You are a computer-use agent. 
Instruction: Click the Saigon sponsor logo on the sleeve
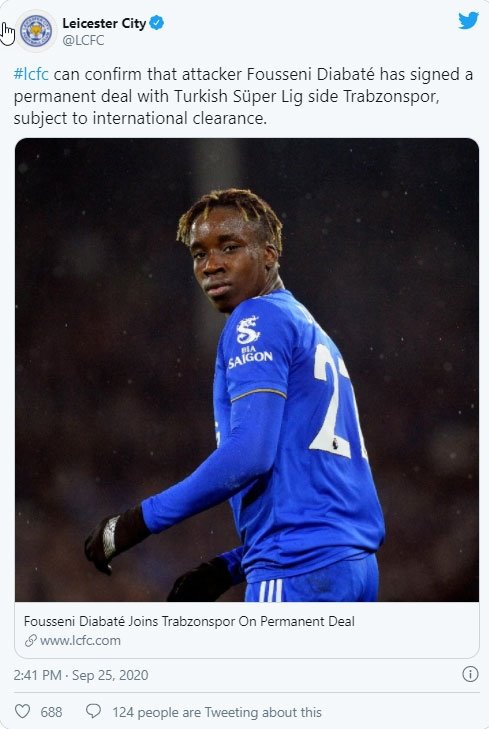pos(250,342)
